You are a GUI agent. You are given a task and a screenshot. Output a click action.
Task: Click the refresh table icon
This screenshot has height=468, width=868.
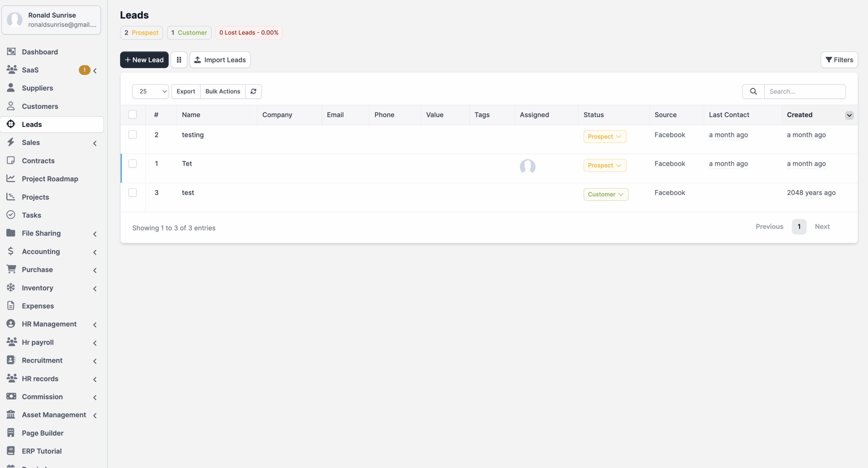tap(253, 91)
